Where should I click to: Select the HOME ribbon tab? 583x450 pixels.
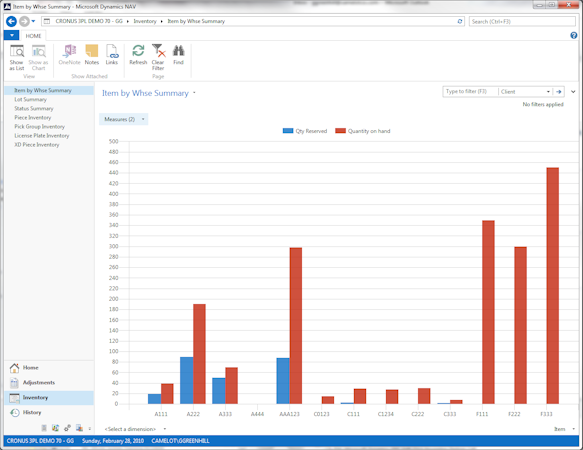coord(33,36)
